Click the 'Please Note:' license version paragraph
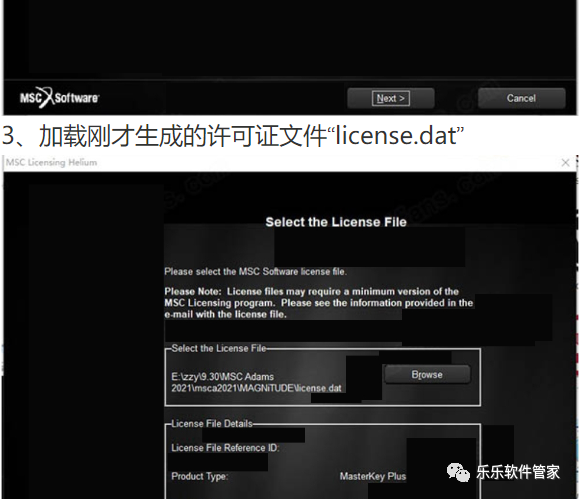This screenshot has width=579, height=499. point(319,303)
